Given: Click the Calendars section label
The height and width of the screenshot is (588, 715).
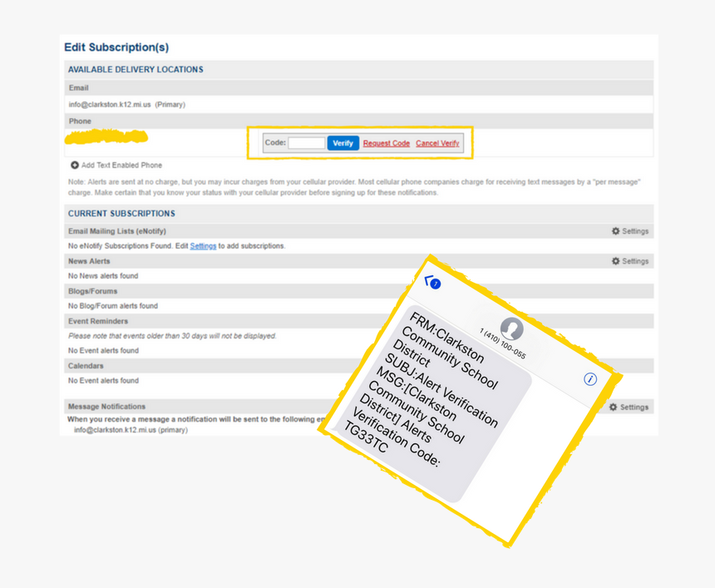Looking at the screenshot, I should tap(86, 366).
